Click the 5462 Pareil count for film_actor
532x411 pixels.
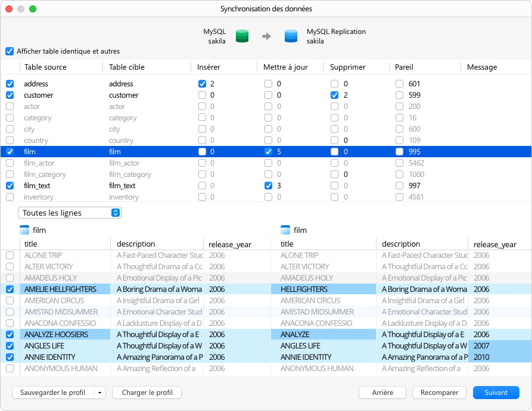pyautogui.click(x=416, y=163)
